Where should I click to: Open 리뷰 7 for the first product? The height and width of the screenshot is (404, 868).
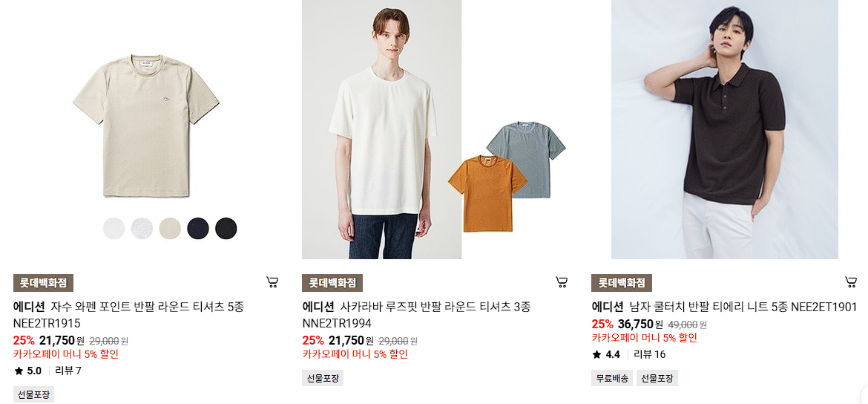click(x=68, y=371)
